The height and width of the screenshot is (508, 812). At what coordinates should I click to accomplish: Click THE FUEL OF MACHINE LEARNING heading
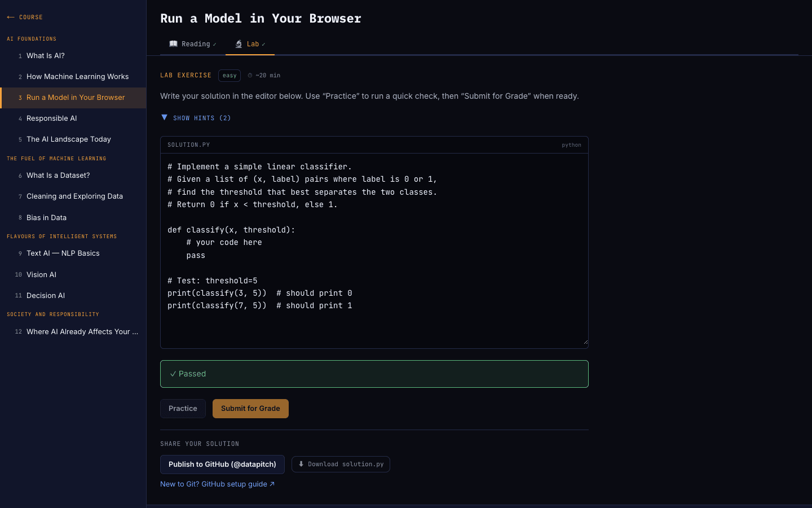point(56,159)
